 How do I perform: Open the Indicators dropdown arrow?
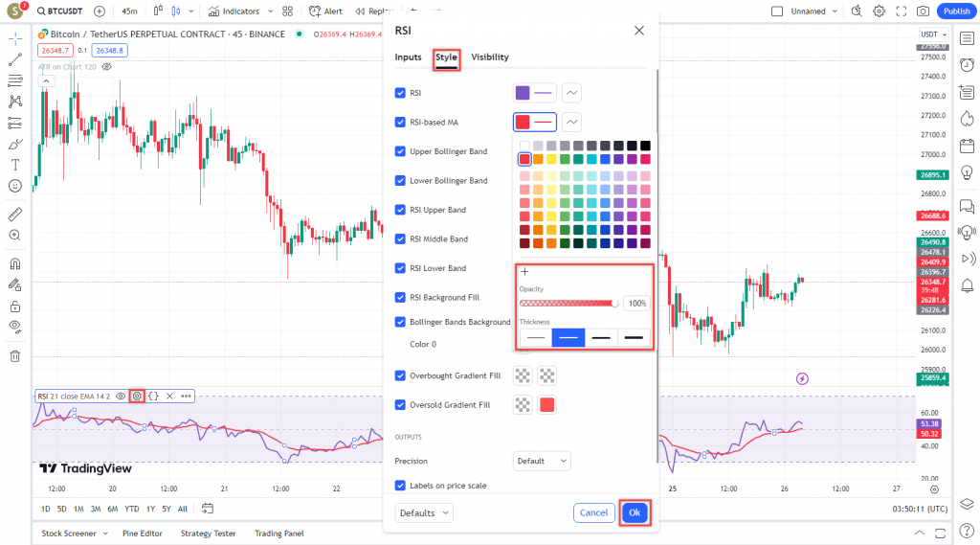(270, 11)
